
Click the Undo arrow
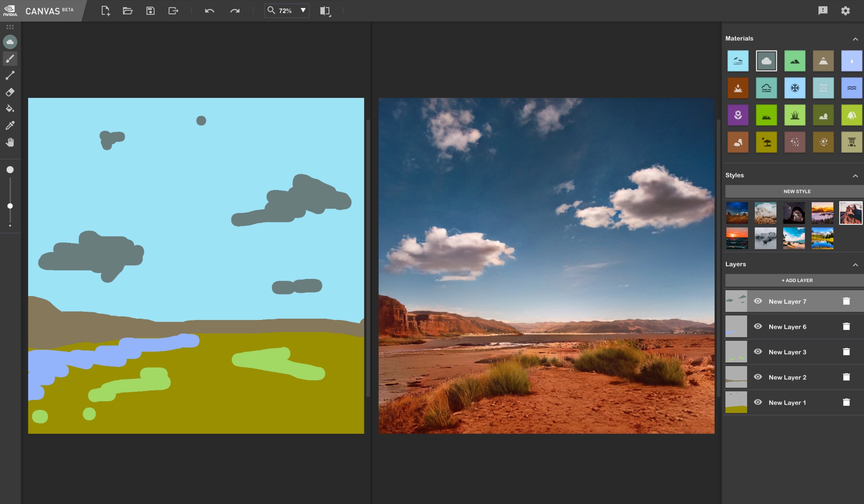pyautogui.click(x=209, y=10)
